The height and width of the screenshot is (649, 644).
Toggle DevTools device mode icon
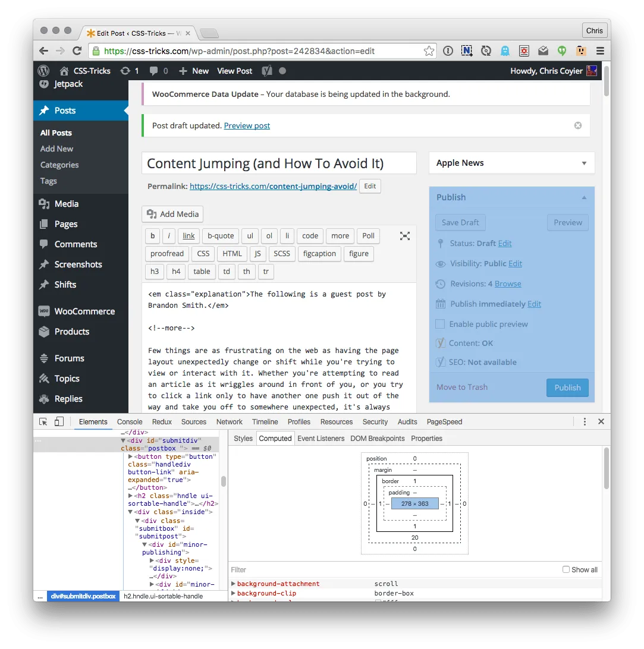click(59, 422)
